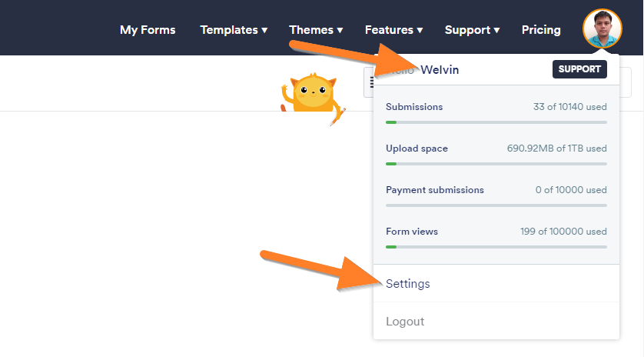Image resolution: width=644 pixels, height=357 pixels.
Task: Click the Upload space label
Action: (417, 148)
